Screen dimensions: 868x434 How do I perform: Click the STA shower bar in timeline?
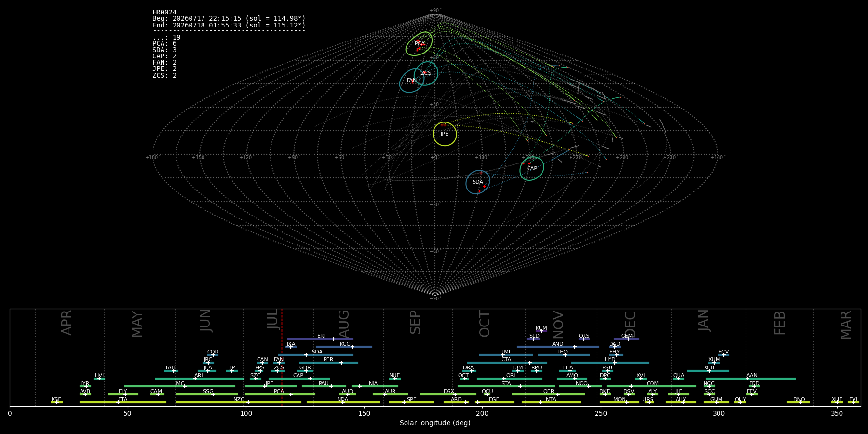(x=506, y=386)
